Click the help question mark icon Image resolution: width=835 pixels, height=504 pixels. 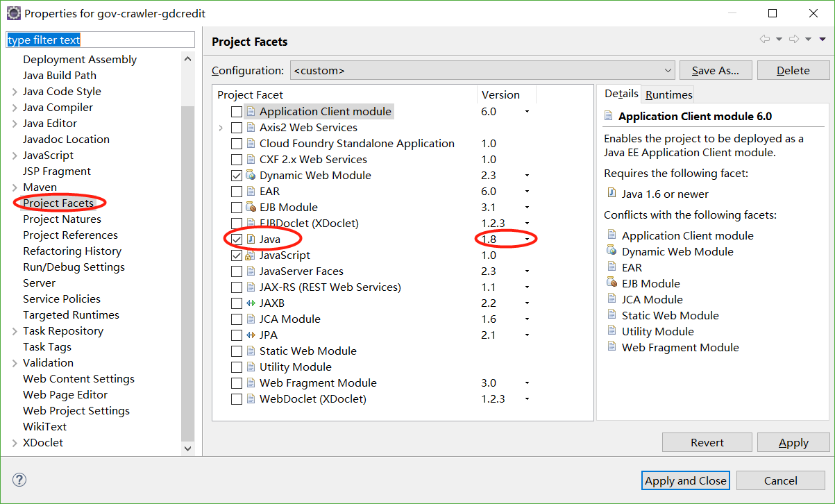[19, 480]
